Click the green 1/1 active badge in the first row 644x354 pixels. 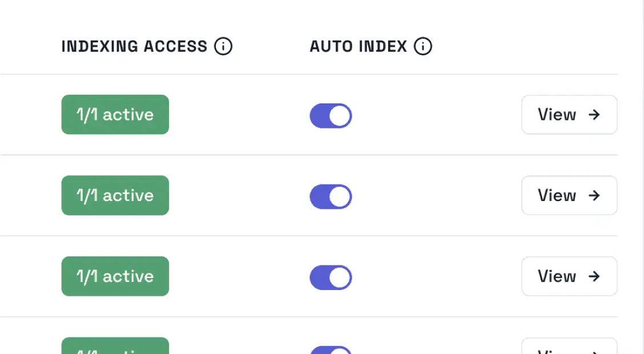click(115, 114)
